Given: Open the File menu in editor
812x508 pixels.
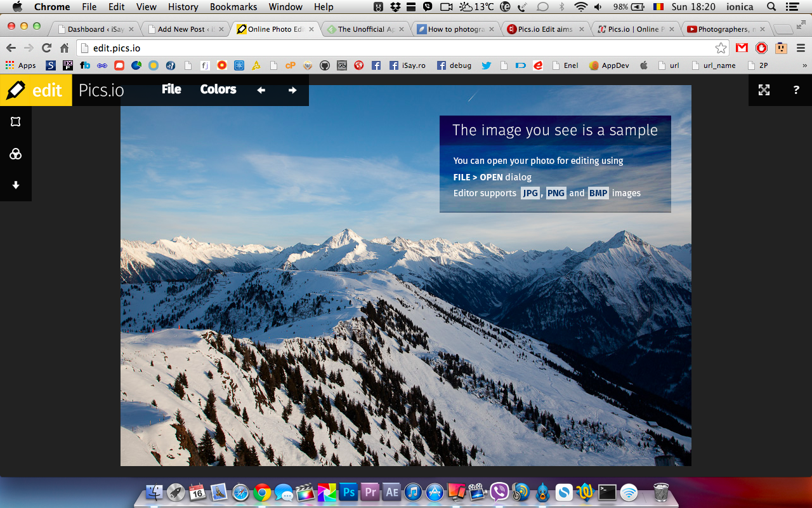Looking at the screenshot, I should pos(171,90).
